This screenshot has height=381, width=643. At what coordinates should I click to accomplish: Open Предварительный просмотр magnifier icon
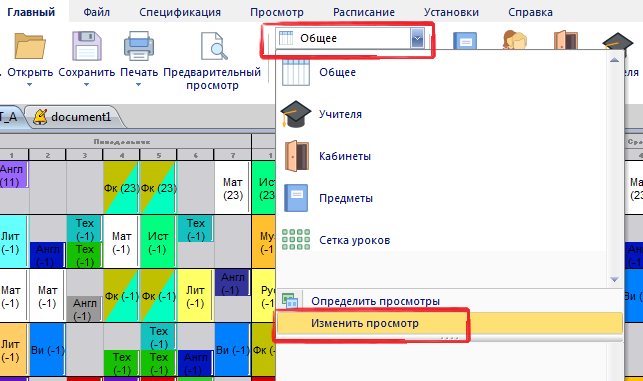tap(214, 46)
